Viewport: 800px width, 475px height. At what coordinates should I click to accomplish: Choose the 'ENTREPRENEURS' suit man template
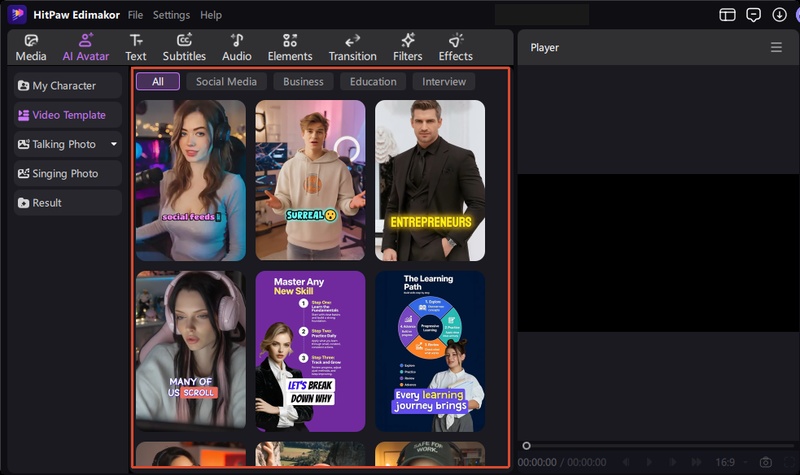point(430,180)
